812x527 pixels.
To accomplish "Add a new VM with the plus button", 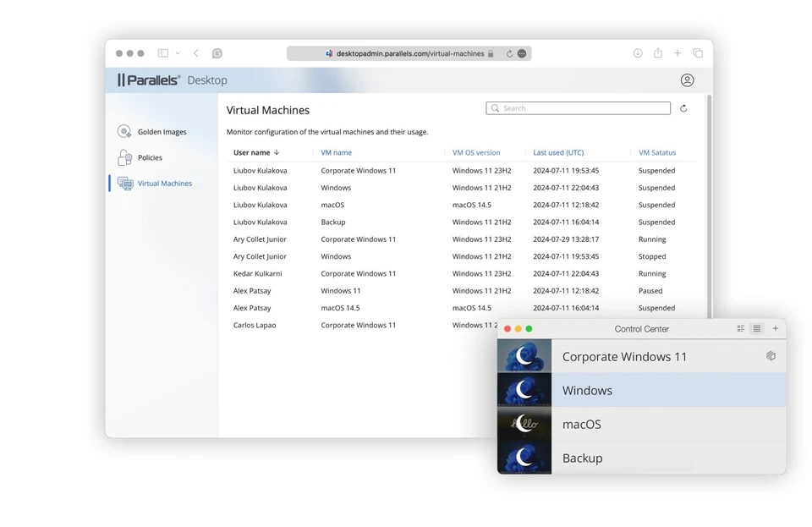I will coord(776,328).
